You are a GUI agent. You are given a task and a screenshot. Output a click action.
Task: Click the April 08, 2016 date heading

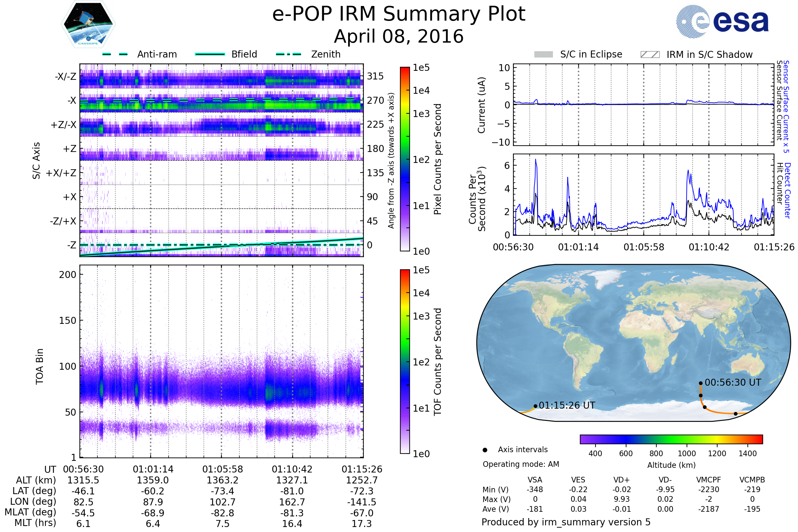399,36
